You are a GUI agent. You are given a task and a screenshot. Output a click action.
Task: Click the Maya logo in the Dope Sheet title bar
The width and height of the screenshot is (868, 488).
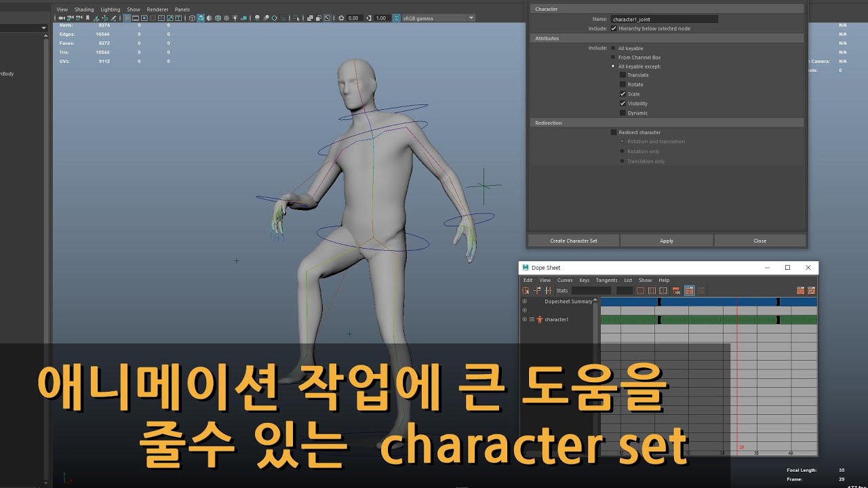click(x=526, y=268)
